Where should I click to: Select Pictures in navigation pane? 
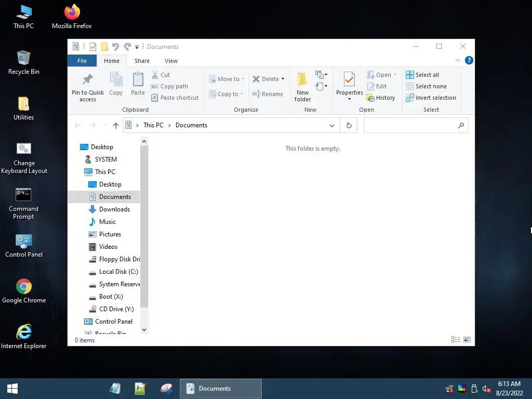(110, 234)
